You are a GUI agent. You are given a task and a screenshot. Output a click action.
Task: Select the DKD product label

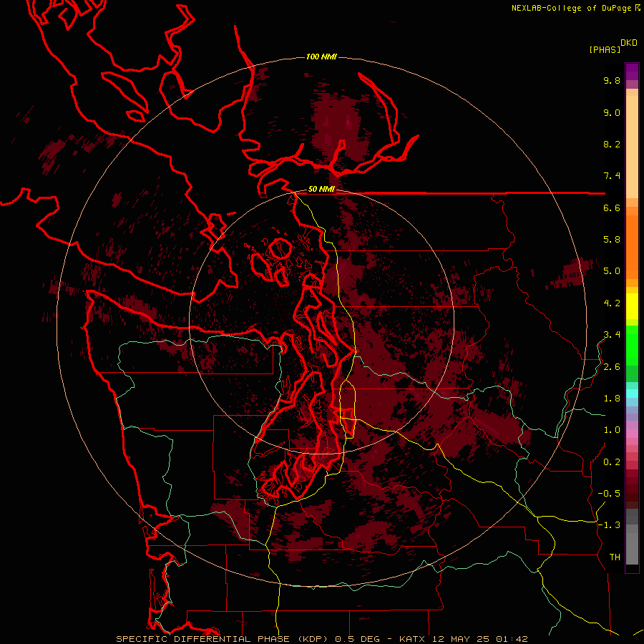pos(628,43)
